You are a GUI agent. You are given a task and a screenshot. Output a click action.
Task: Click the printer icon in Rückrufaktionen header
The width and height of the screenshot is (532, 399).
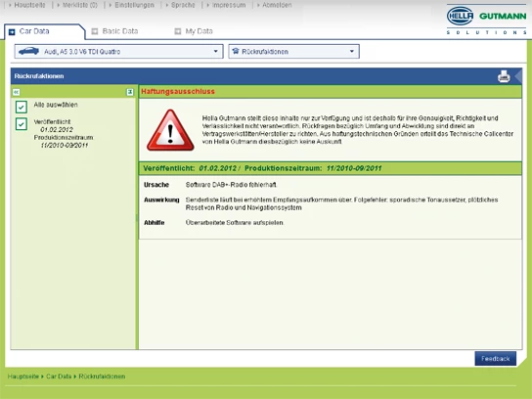pyautogui.click(x=504, y=76)
